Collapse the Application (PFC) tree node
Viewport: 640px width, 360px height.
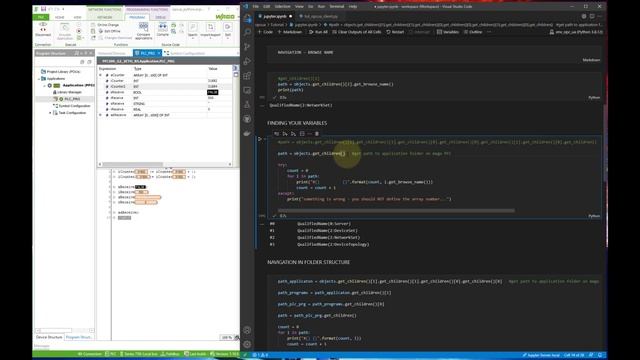[44, 85]
